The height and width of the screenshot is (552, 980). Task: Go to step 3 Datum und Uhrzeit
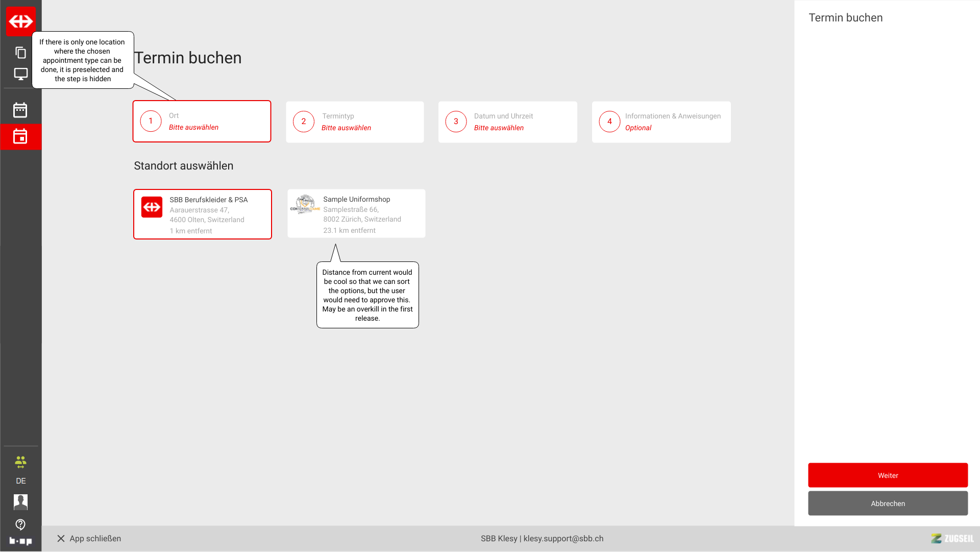(x=507, y=122)
